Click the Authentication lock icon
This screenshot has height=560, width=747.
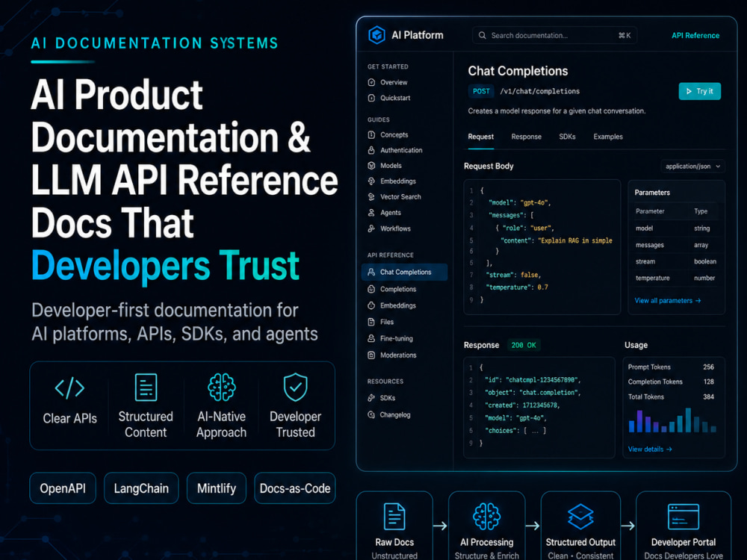[x=371, y=150]
